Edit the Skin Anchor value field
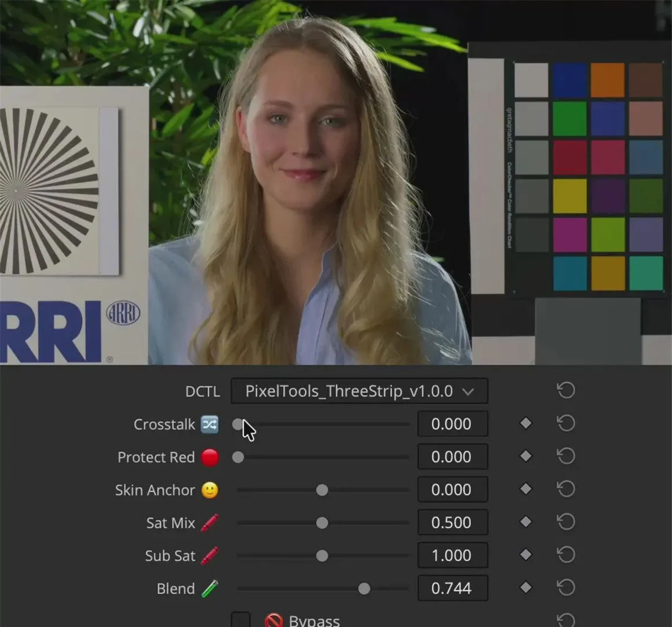The height and width of the screenshot is (627, 672). pos(452,490)
